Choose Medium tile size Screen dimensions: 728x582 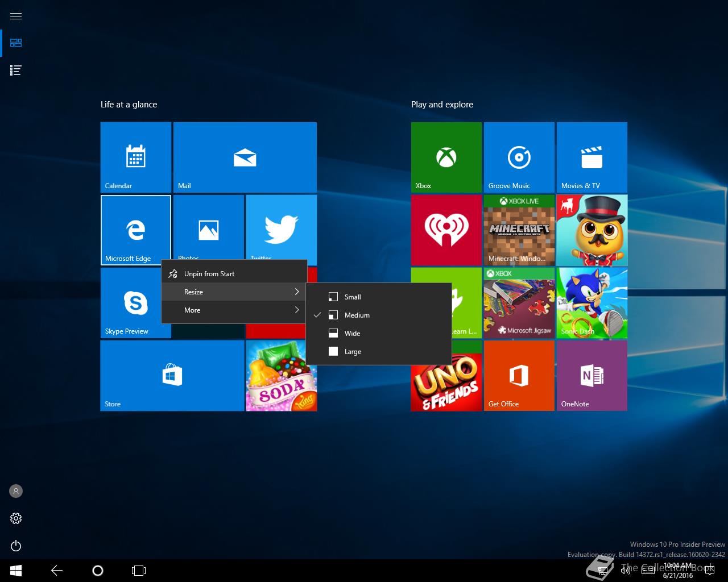(x=379, y=315)
